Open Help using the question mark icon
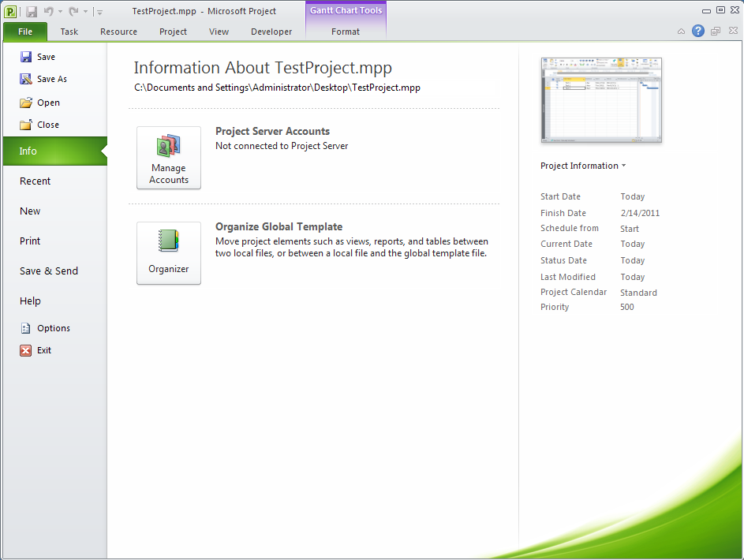The image size is (744, 560). [x=699, y=31]
